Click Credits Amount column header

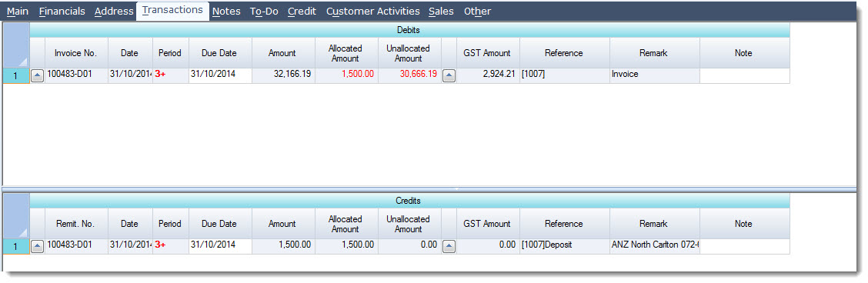(x=283, y=224)
